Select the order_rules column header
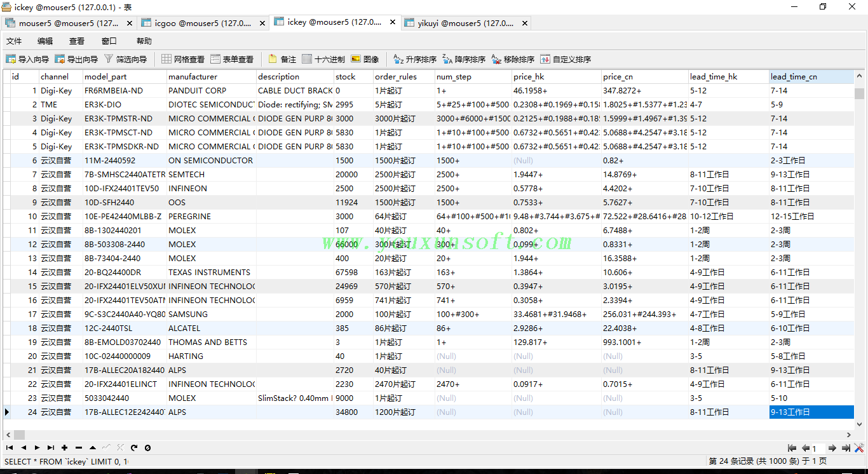The height and width of the screenshot is (474, 868). coord(403,77)
